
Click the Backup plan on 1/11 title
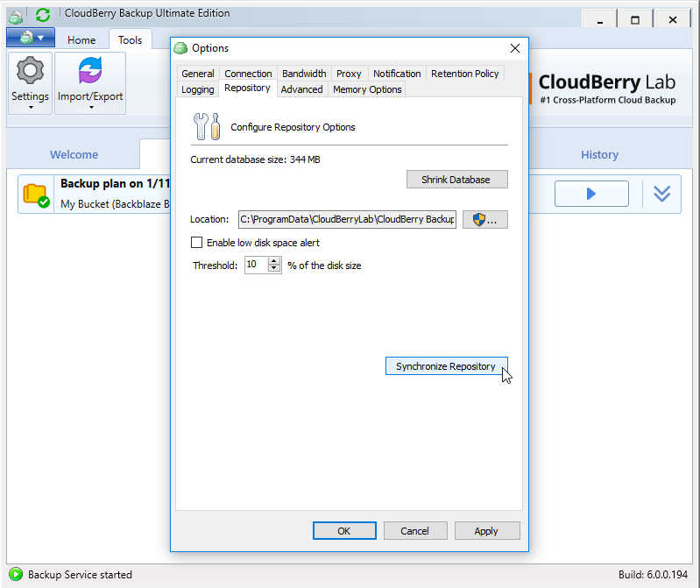[115, 183]
